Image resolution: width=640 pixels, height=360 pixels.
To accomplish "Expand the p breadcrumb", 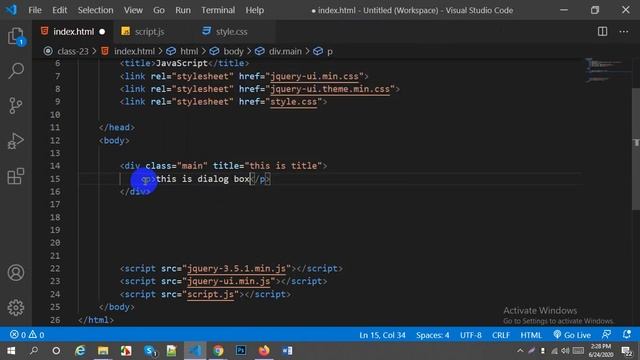I will coord(330,52).
